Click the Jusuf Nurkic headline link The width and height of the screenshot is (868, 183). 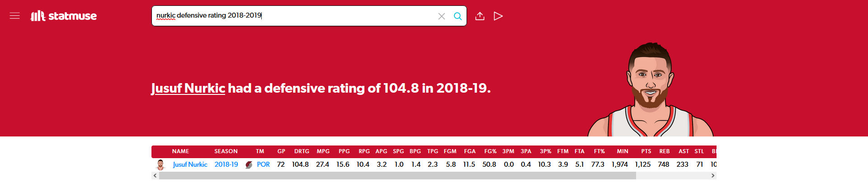(x=188, y=88)
